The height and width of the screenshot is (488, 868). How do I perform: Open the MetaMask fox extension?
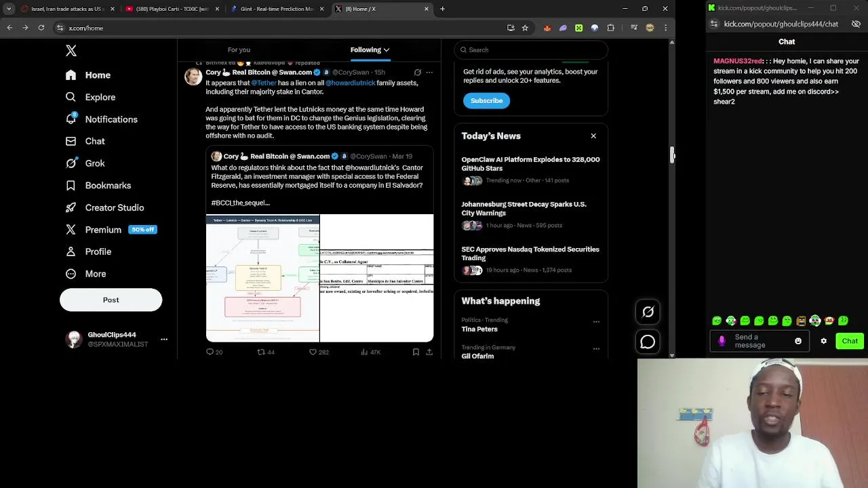tap(547, 28)
